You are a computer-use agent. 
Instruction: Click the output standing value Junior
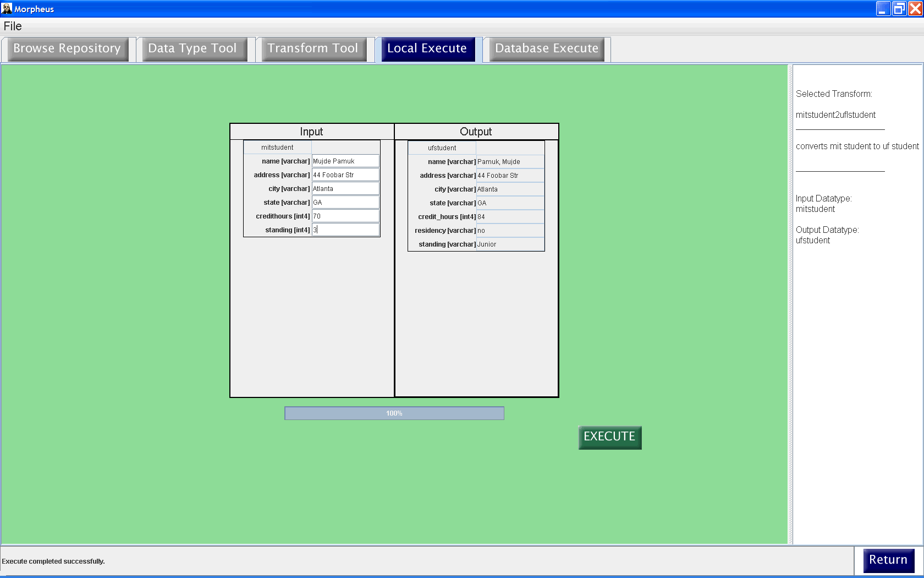click(509, 244)
